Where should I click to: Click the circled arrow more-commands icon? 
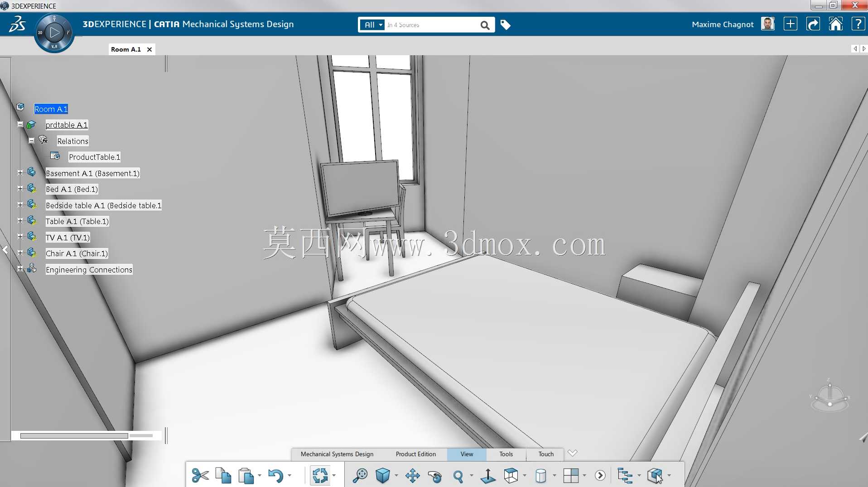click(600, 476)
